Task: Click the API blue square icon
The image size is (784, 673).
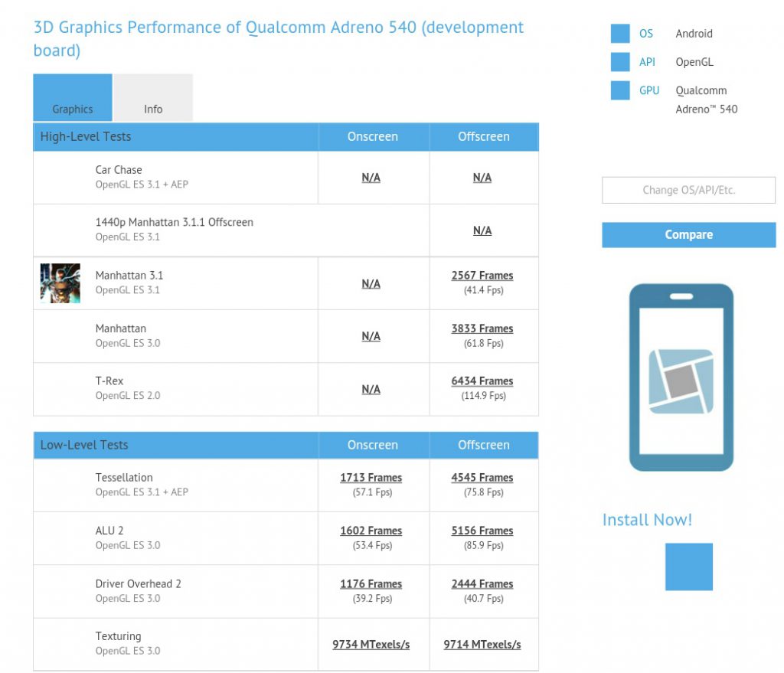Action: (x=620, y=62)
